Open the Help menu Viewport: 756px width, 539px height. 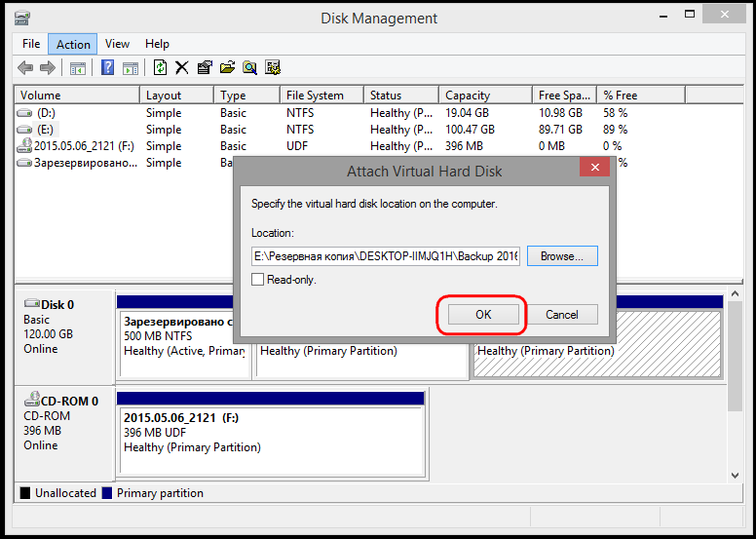(157, 44)
